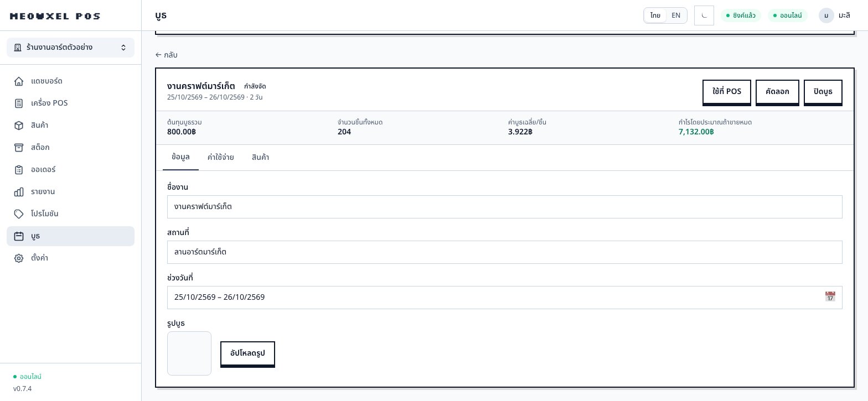Click the ← กลับ back link

tap(167, 55)
